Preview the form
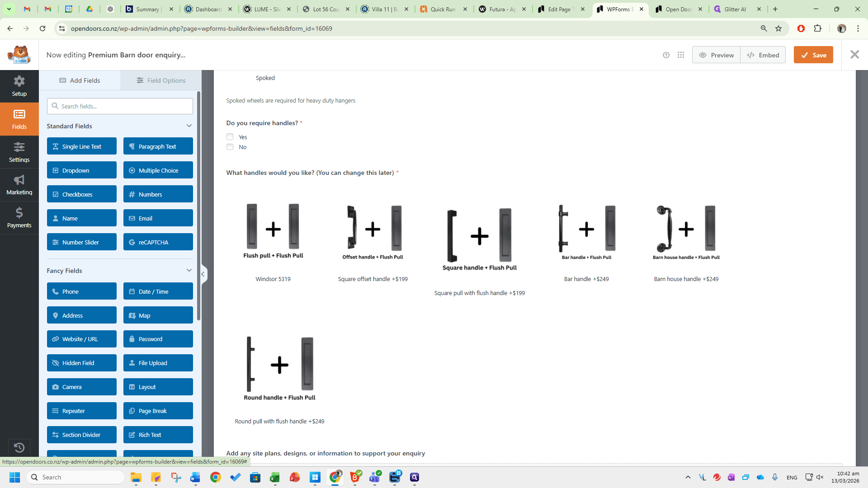Image resolution: width=868 pixels, height=488 pixels. (x=716, y=55)
